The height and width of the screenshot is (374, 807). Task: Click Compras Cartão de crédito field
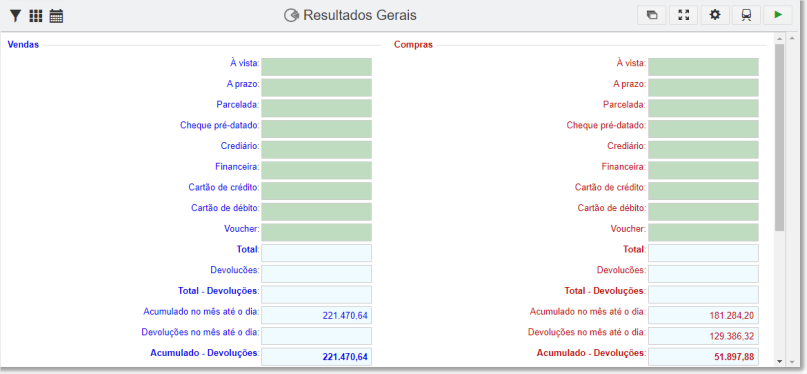(703, 190)
